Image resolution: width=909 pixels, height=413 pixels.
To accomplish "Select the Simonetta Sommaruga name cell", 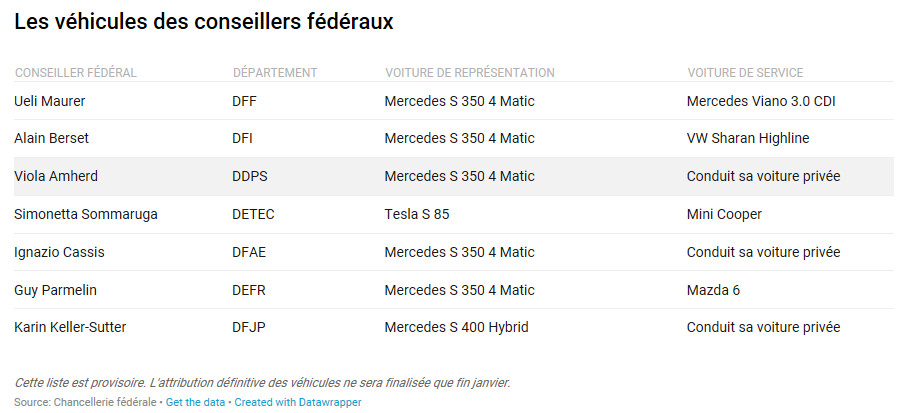I will tap(86, 214).
